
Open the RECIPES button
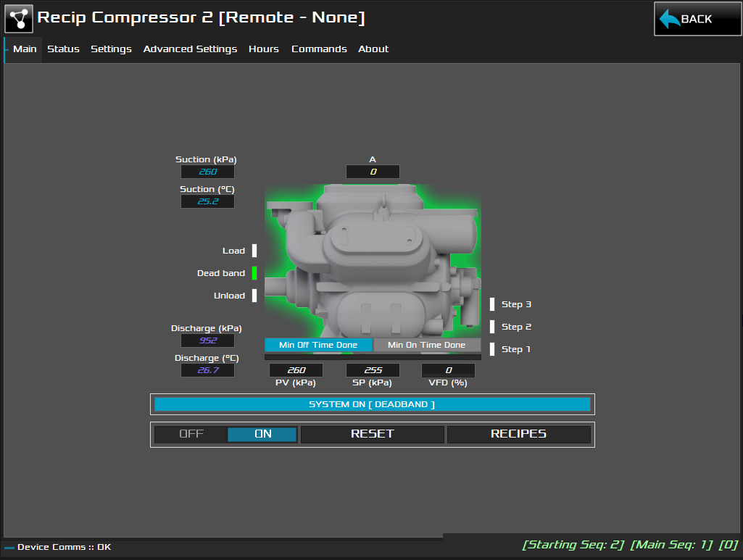click(518, 434)
